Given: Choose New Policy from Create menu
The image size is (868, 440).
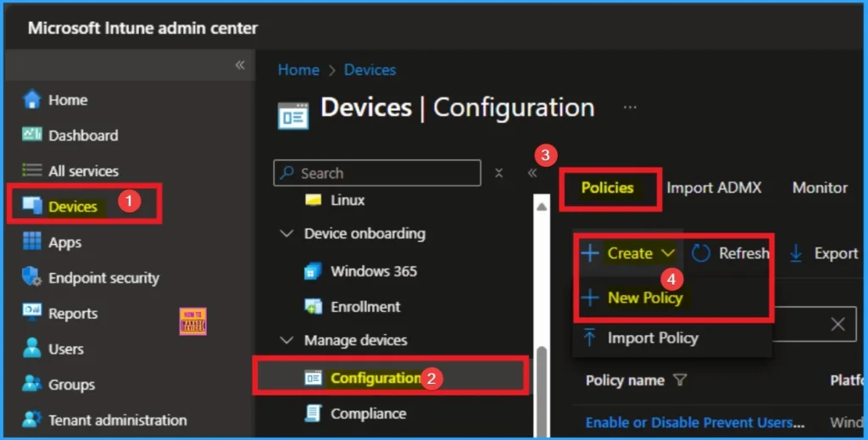Looking at the screenshot, I should (645, 298).
